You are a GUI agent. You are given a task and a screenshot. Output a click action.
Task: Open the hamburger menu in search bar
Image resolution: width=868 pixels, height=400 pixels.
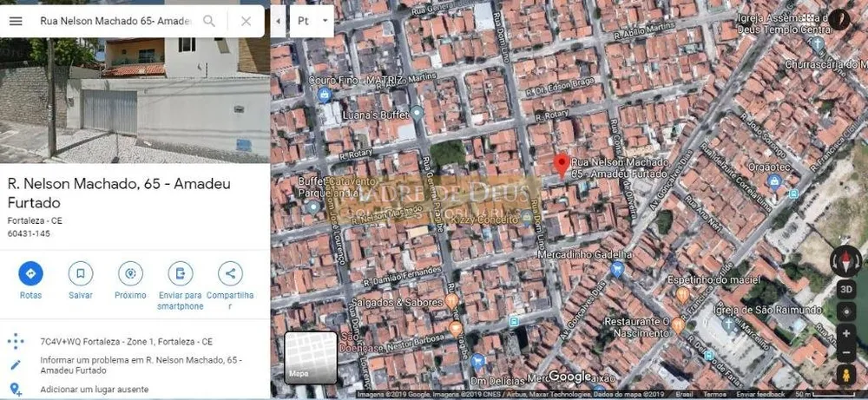(x=16, y=21)
